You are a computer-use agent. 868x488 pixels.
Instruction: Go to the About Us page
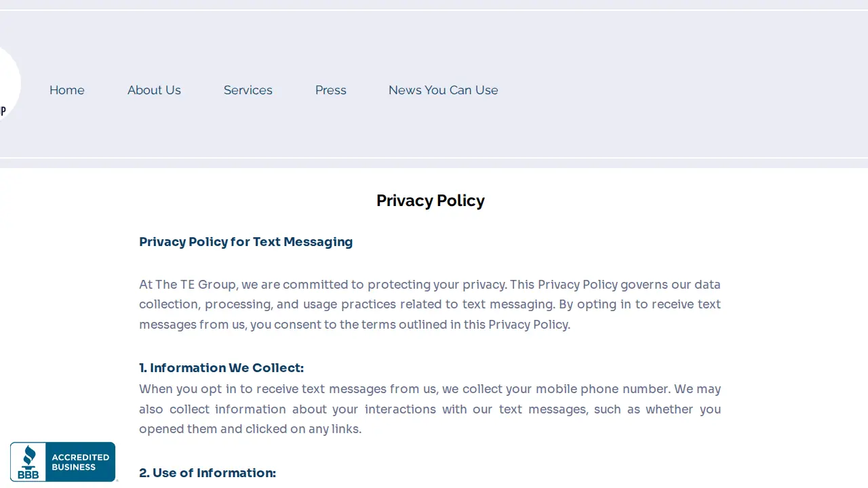point(154,90)
